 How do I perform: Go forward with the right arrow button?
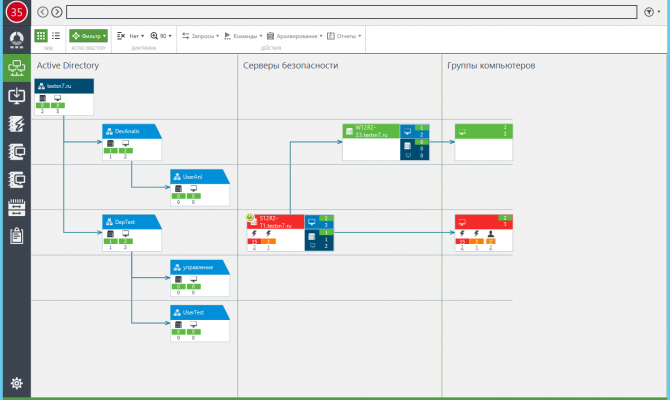pyautogui.click(x=56, y=12)
